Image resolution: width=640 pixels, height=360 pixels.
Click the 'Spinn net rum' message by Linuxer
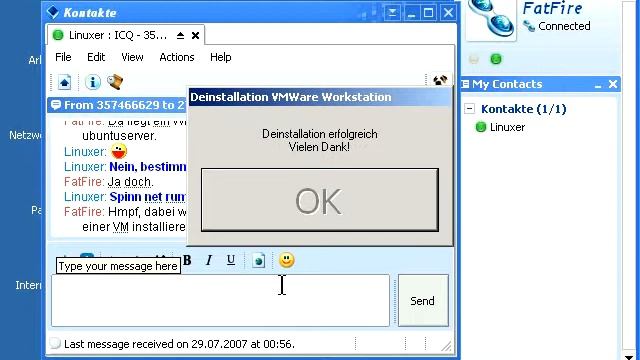(147, 197)
